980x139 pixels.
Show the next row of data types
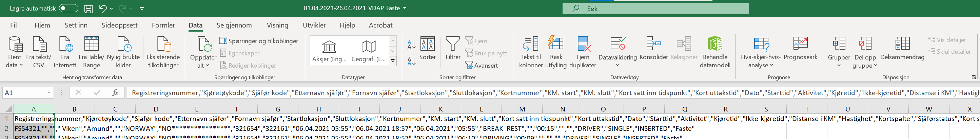(x=393, y=51)
